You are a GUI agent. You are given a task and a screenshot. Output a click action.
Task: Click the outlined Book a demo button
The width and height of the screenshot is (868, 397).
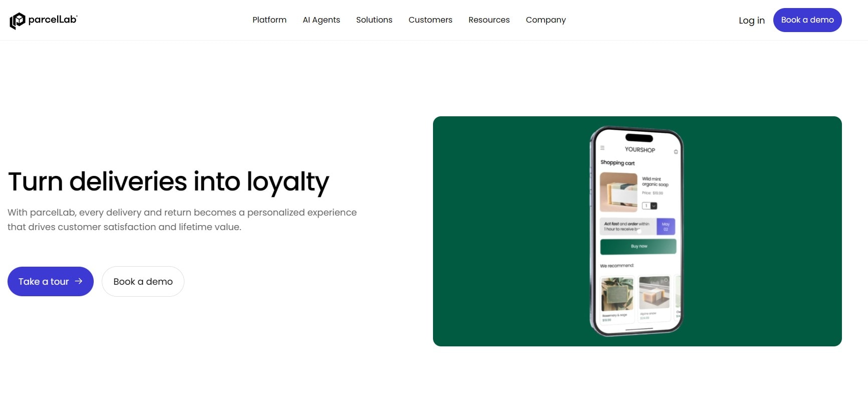tap(143, 281)
